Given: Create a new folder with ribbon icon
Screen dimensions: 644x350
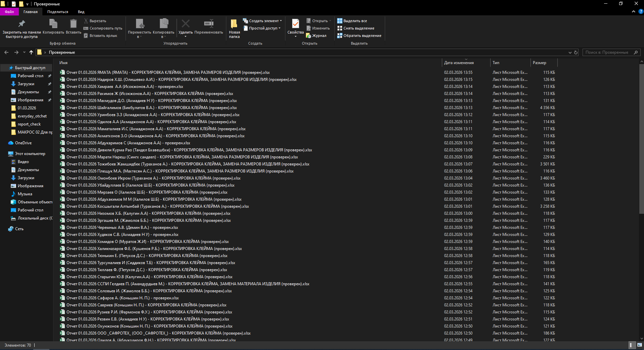Looking at the screenshot, I should 234,24.
